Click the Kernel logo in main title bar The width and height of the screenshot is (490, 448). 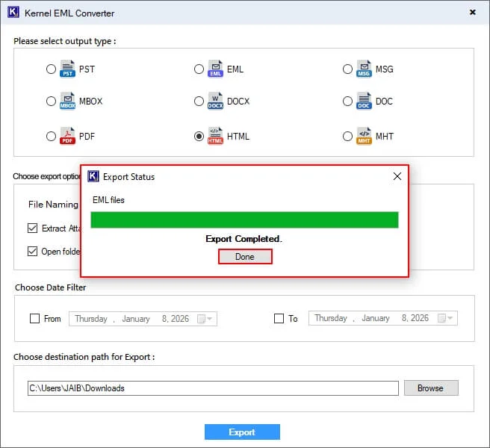tap(13, 12)
